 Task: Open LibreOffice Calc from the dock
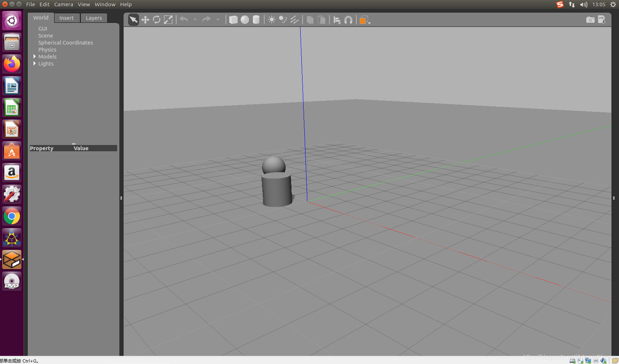click(12, 107)
